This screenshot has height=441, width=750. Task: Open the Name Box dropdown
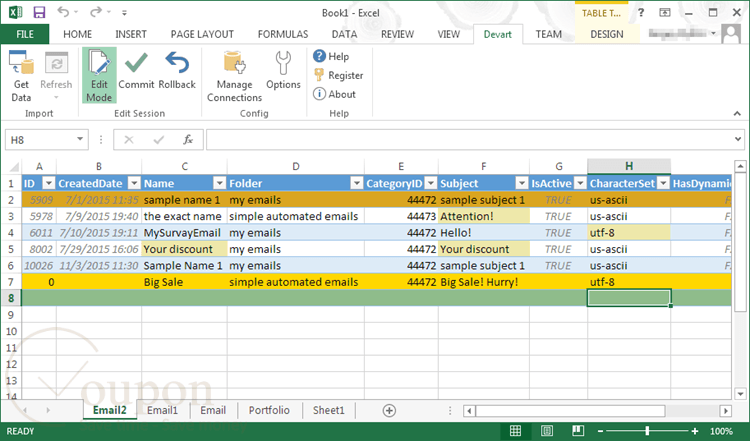(80, 139)
